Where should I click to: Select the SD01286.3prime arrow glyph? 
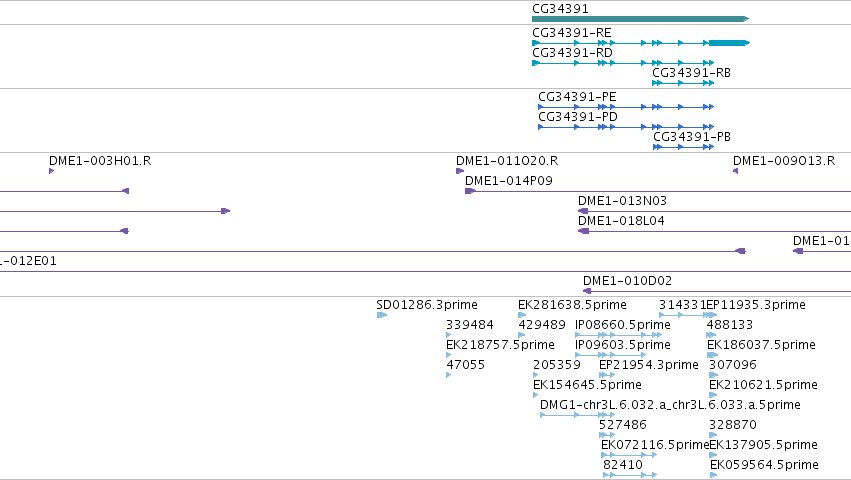coord(382,315)
